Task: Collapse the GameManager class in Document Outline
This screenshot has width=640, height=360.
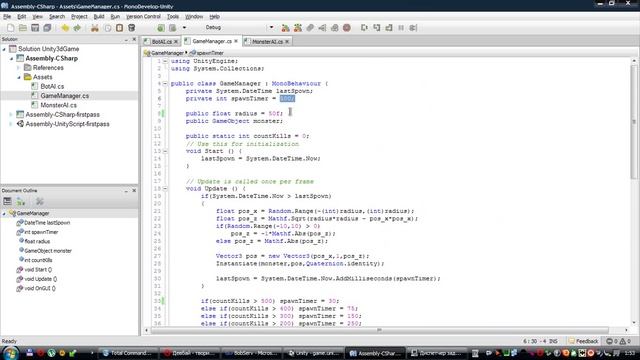Action: click(4, 213)
